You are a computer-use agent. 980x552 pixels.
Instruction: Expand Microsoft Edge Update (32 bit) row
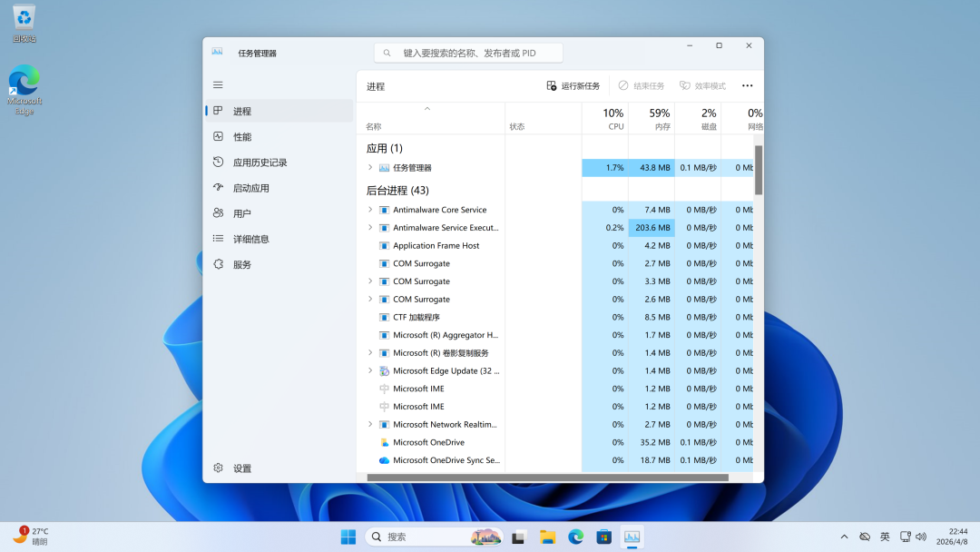(370, 370)
